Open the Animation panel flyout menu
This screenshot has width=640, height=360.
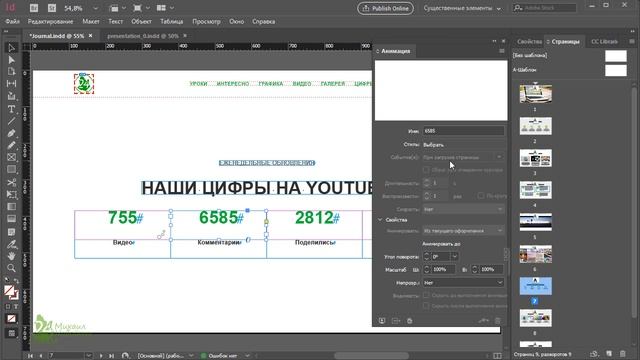502,51
